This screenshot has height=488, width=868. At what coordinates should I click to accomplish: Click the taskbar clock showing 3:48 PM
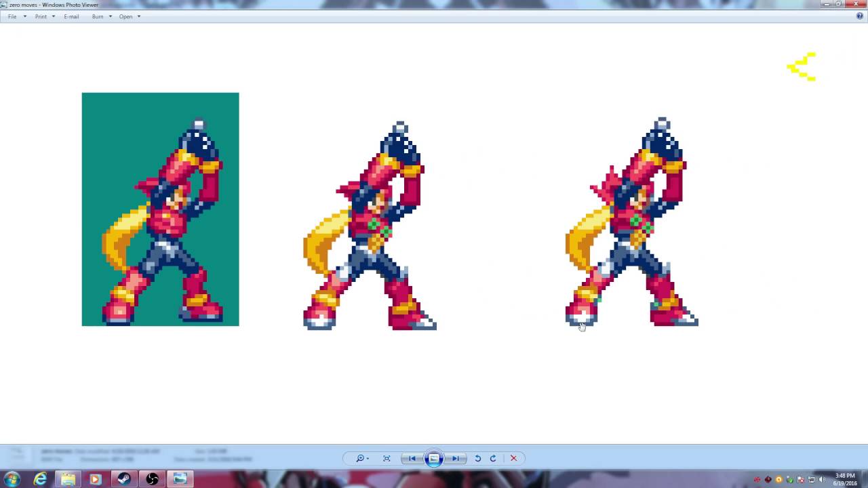(845, 479)
